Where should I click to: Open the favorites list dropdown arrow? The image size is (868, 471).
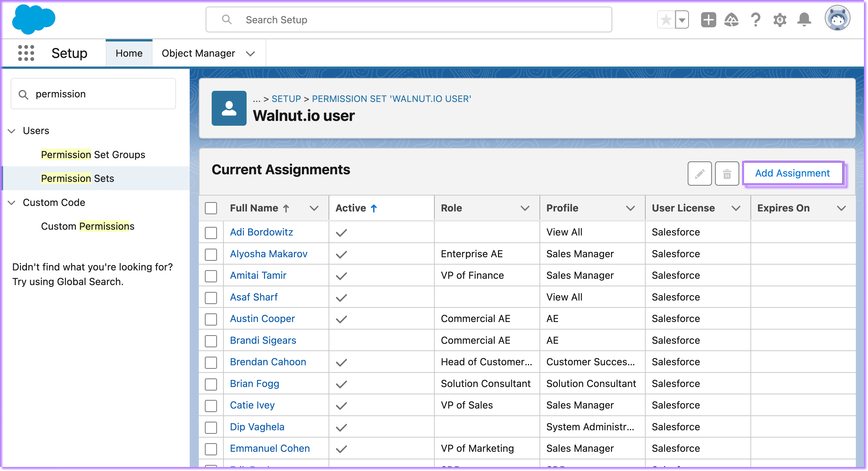coord(682,20)
